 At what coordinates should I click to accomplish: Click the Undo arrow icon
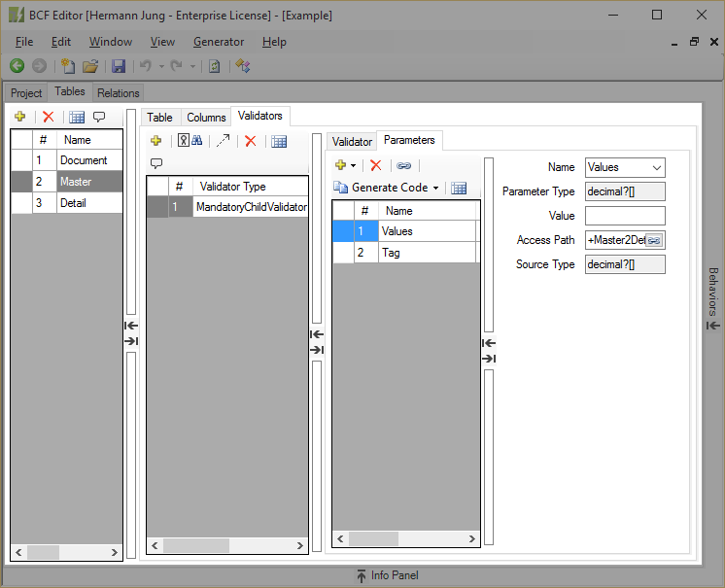(146, 66)
